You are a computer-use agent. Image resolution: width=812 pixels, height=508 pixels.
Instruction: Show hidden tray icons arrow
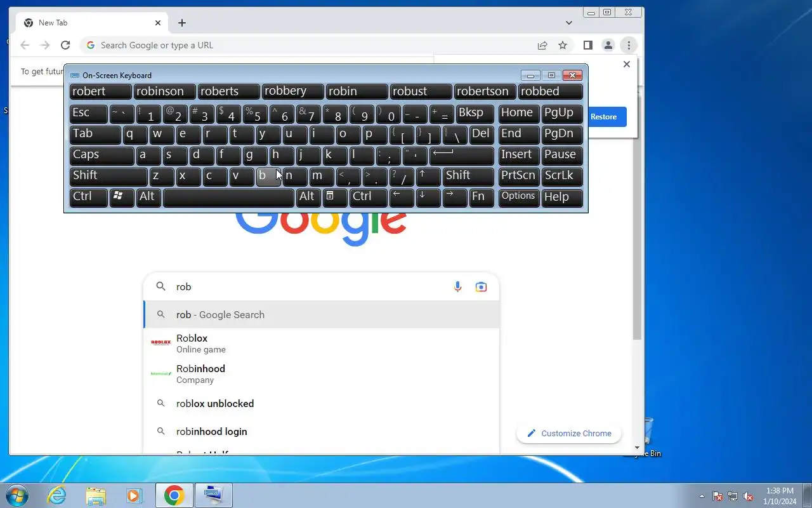pos(702,496)
